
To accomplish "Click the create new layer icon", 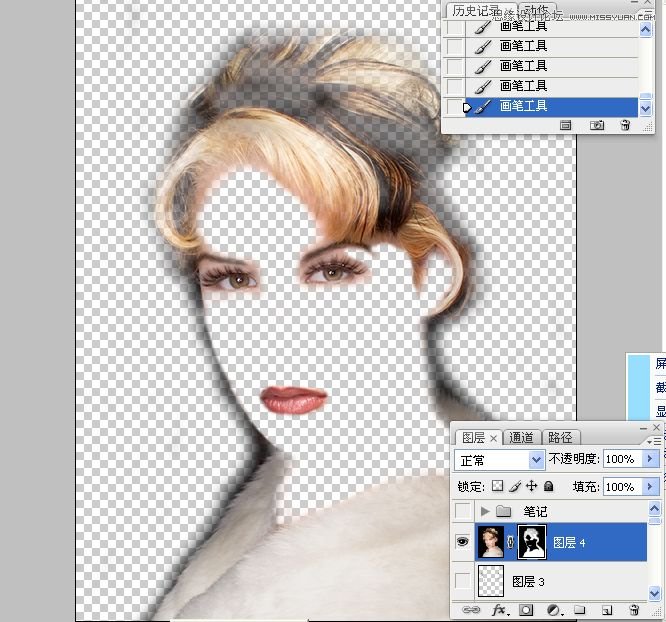I will (x=606, y=609).
